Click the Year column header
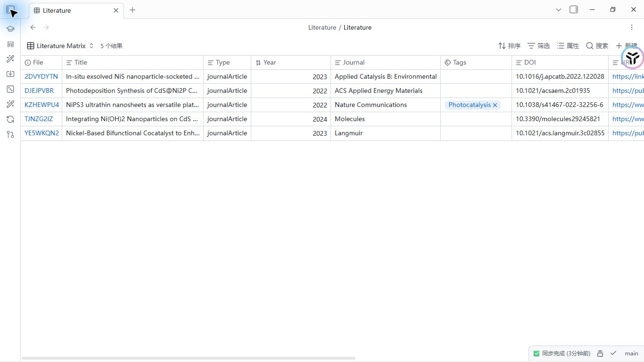The width and height of the screenshot is (644, 362). pyautogui.click(x=291, y=62)
